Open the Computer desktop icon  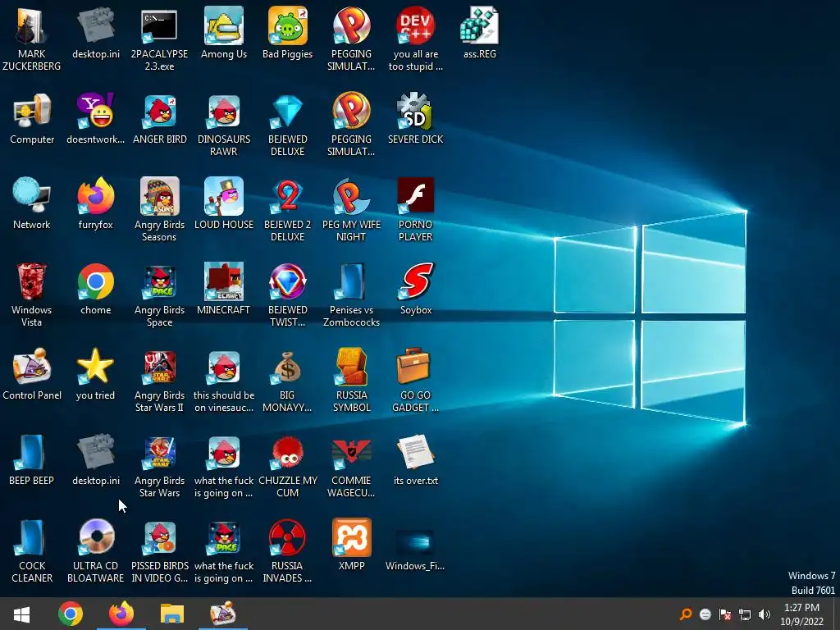coord(32,118)
